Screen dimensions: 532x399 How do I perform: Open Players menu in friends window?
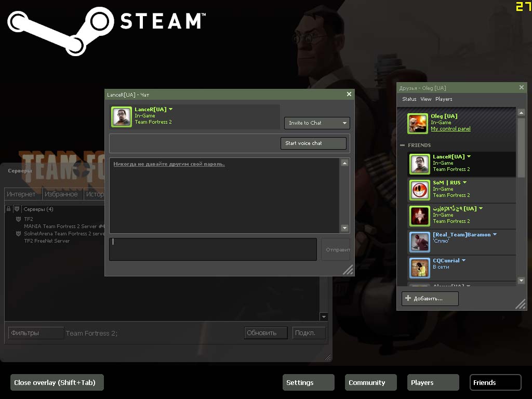click(x=444, y=99)
